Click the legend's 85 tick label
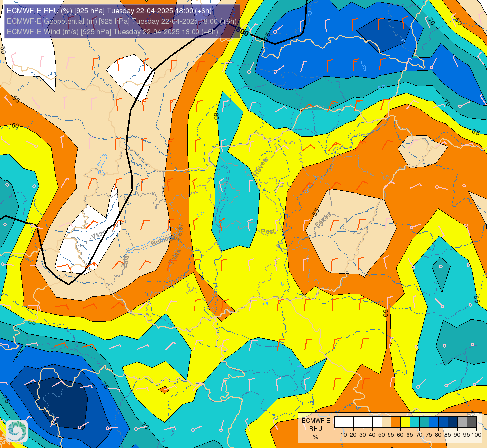The width and height of the screenshot is (487, 448). coord(448,435)
